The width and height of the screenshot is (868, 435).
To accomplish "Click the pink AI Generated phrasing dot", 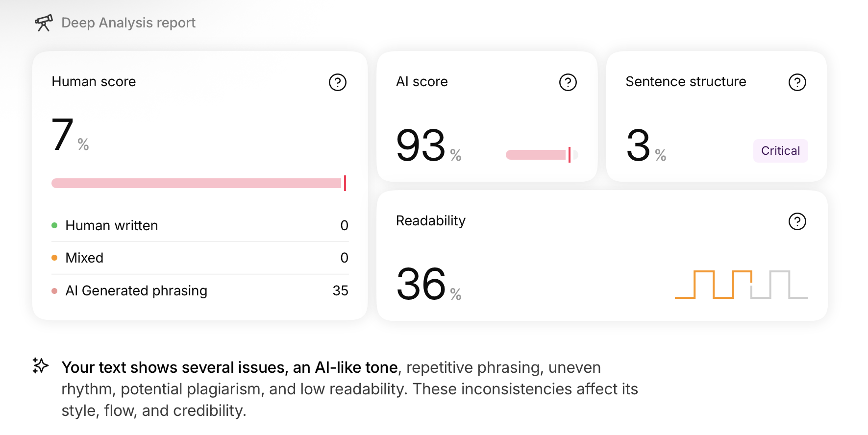I will pos(54,290).
